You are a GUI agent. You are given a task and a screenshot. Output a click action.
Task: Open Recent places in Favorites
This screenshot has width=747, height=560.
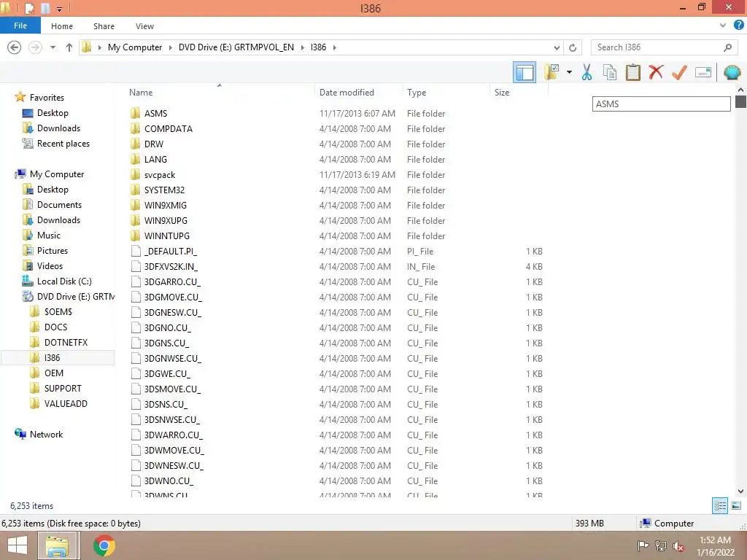click(x=63, y=144)
